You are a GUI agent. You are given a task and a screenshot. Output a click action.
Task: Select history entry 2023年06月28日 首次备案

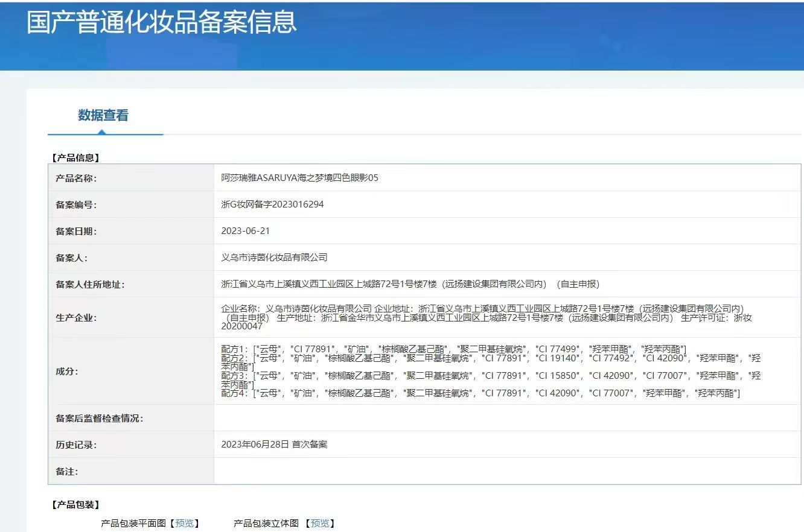click(x=275, y=445)
